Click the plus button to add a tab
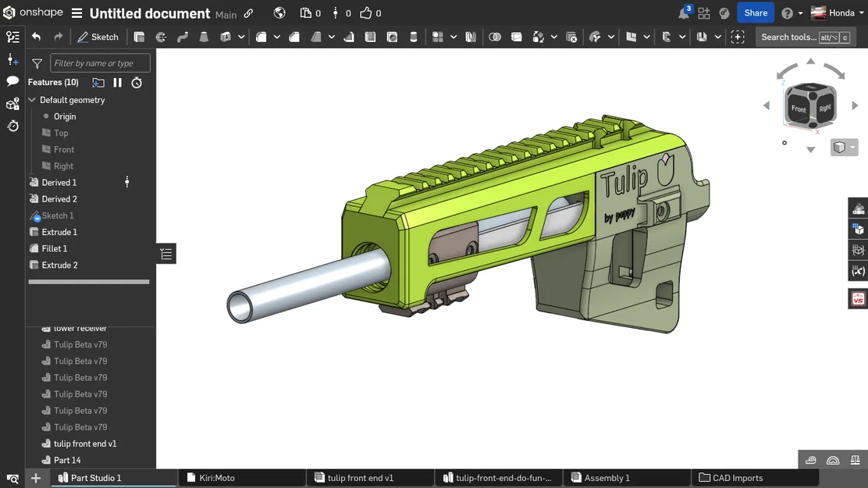Screen dimensions: 868x488 (x=36, y=478)
